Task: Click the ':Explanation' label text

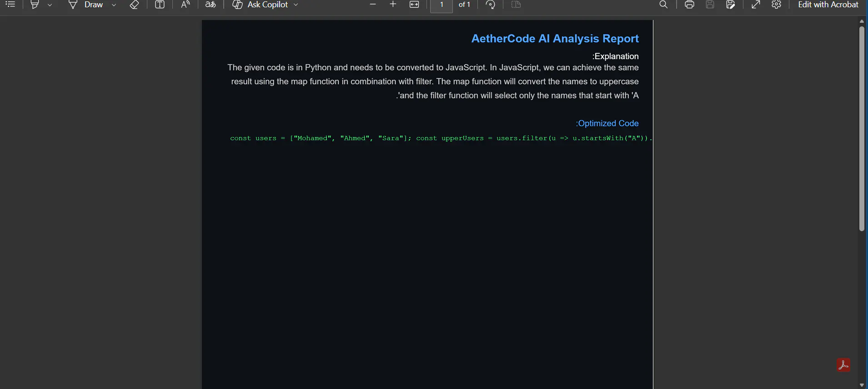Action: 615,56
